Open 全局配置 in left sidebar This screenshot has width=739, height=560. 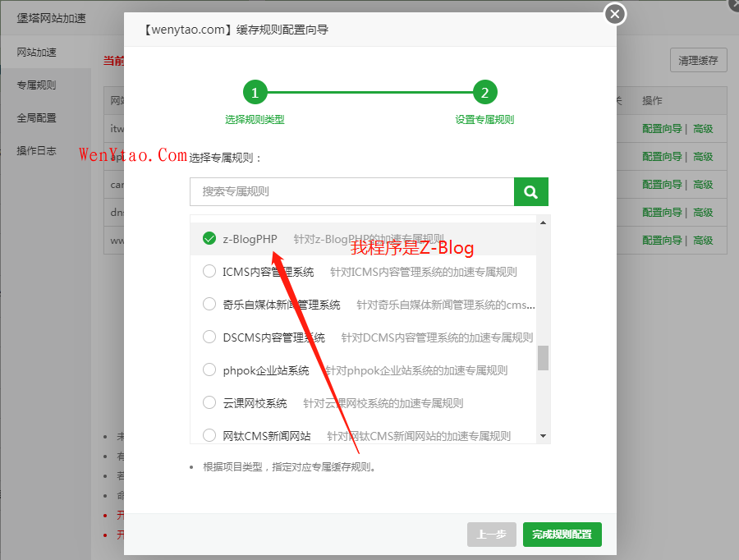coord(37,118)
